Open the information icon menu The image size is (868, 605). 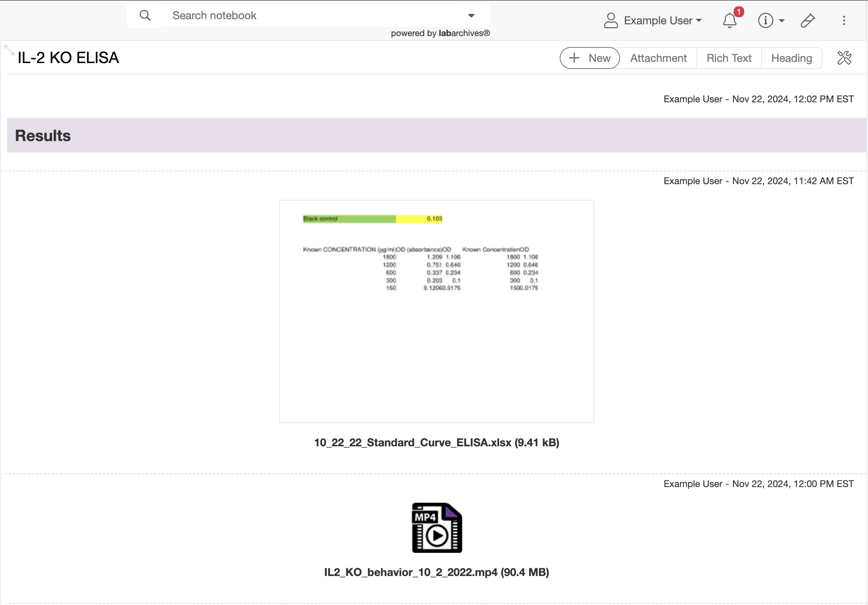tap(766, 20)
